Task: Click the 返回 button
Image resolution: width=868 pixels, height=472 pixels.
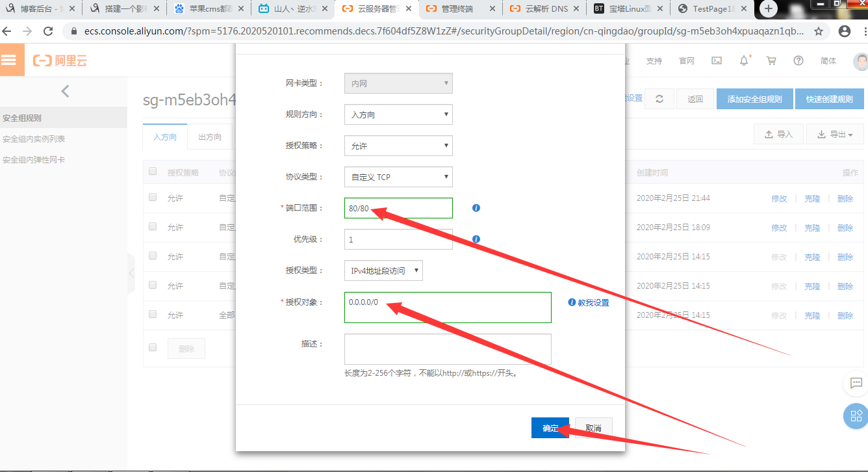Action: tap(695, 99)
